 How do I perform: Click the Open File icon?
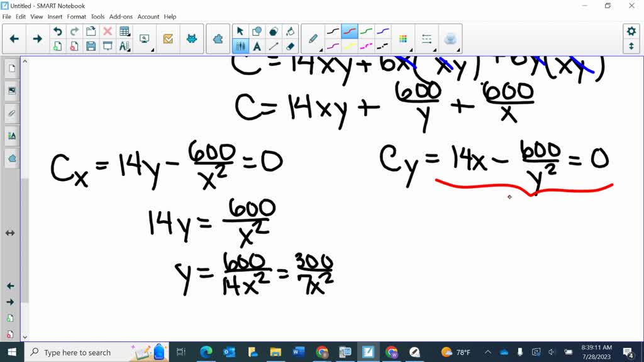pyautogui.click(x=91, y=31)
